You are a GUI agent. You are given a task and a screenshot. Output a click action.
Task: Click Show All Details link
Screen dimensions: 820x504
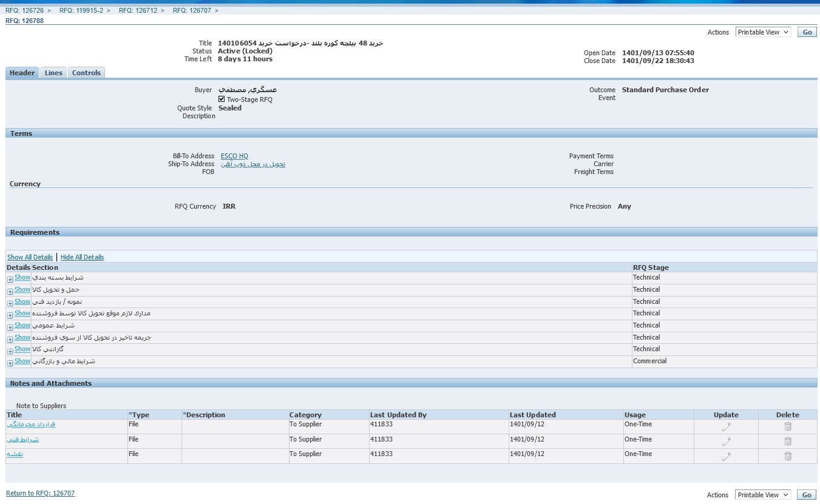pos(30,257)
